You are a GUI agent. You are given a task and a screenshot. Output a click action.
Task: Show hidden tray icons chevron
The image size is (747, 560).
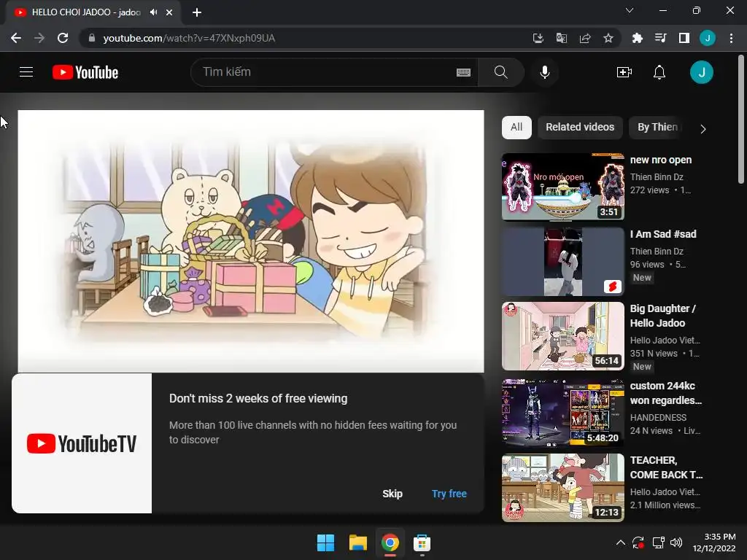620,542
